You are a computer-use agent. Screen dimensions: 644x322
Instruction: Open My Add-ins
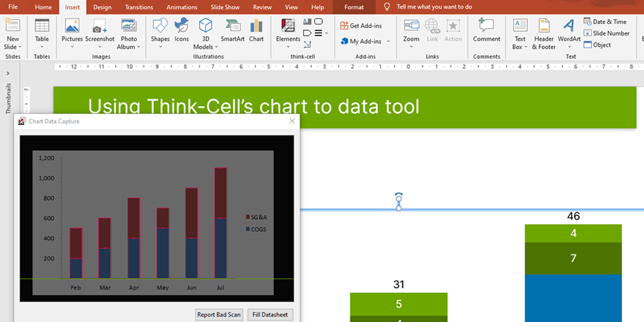pos(361,41)
